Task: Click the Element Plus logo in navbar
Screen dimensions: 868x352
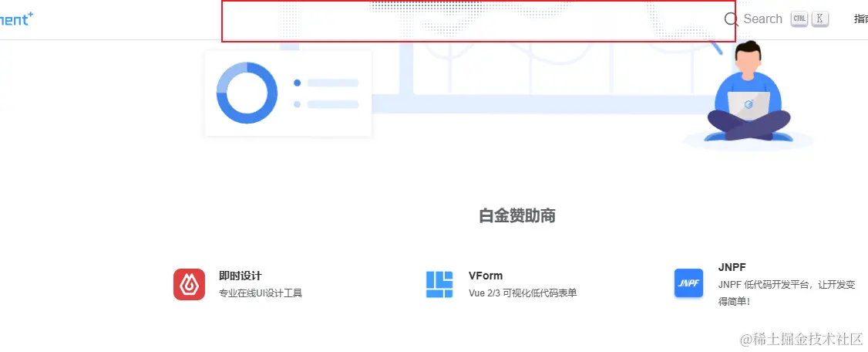Action: pos(16,19)
